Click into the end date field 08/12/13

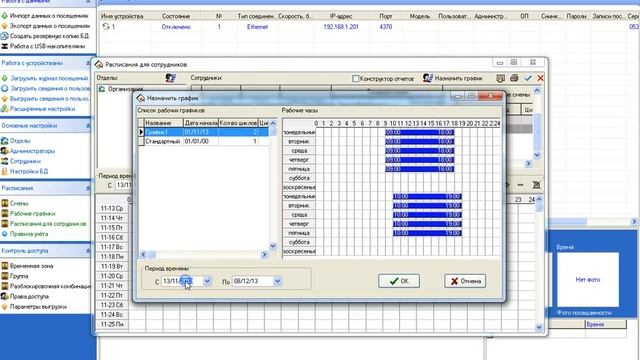252,281
